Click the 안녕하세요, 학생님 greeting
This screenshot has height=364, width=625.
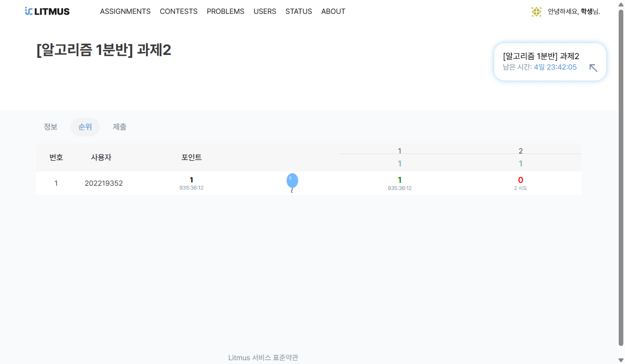[x=573, y=12]
